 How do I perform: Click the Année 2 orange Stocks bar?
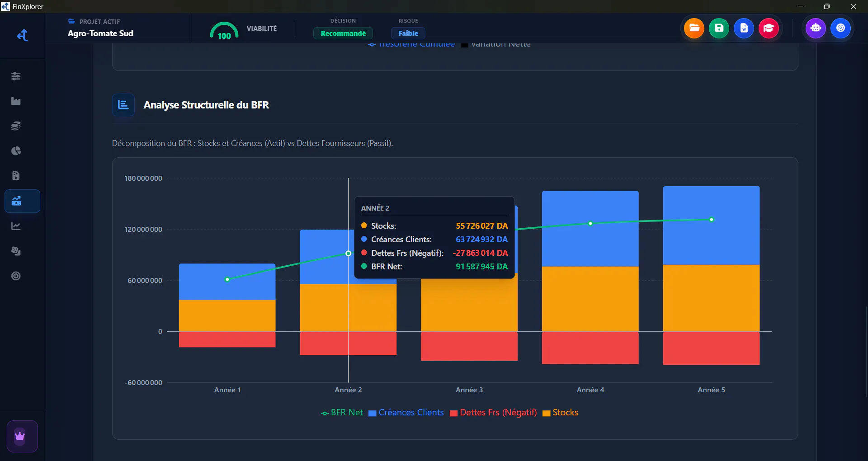point(348,308)
